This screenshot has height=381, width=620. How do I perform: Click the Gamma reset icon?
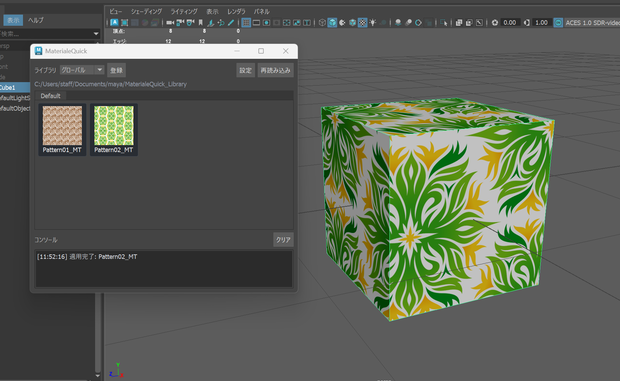527,23
